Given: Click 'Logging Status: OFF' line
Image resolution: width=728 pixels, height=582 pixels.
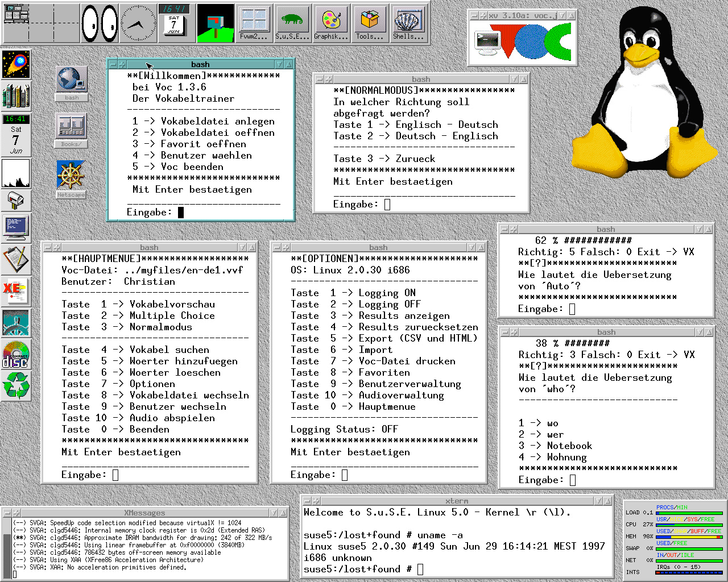Looking at the screenshot, I should coord(344,429).
